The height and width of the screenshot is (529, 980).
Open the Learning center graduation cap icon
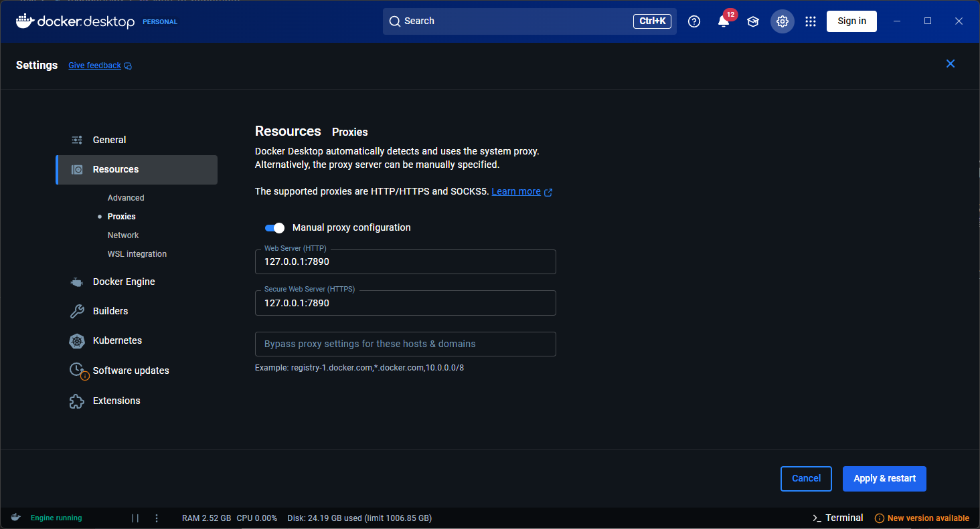click(x=753, y=21)
